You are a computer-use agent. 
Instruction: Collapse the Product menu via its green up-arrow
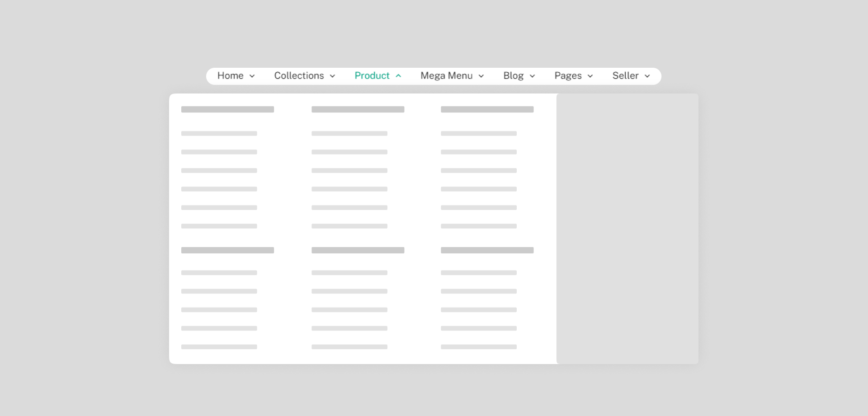click(398, 76)
